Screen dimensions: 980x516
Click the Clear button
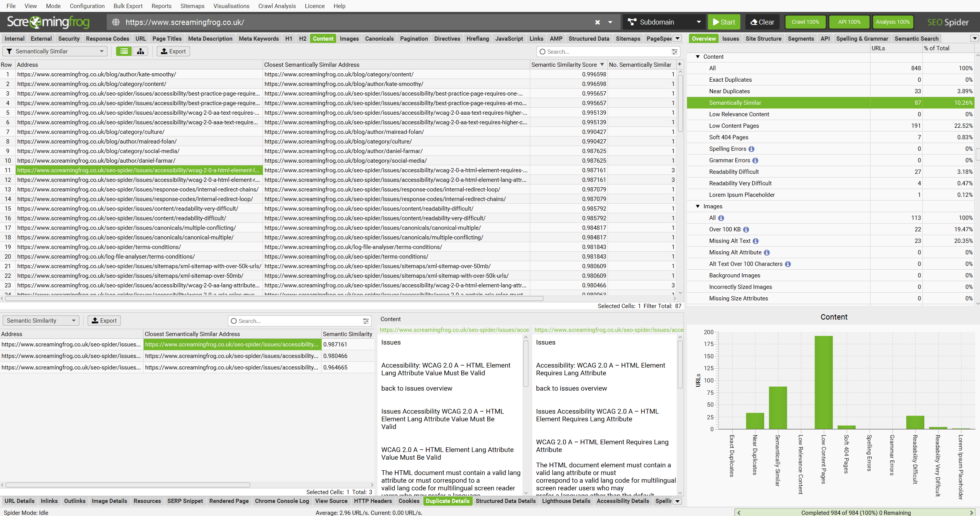click(762, 22)
